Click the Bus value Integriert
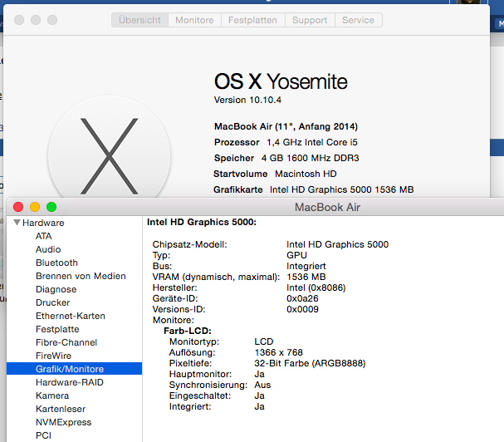Image resolution: width=504 pixels, height=442 pixels. pos(306,266)
